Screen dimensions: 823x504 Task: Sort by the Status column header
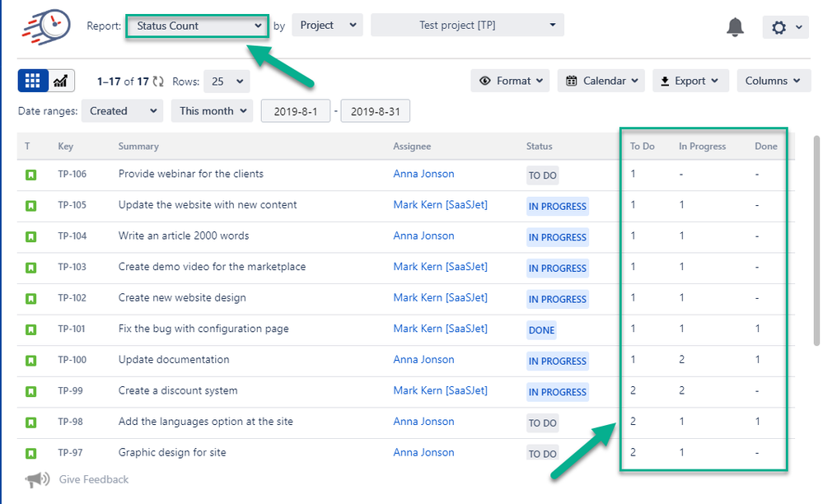540,147
